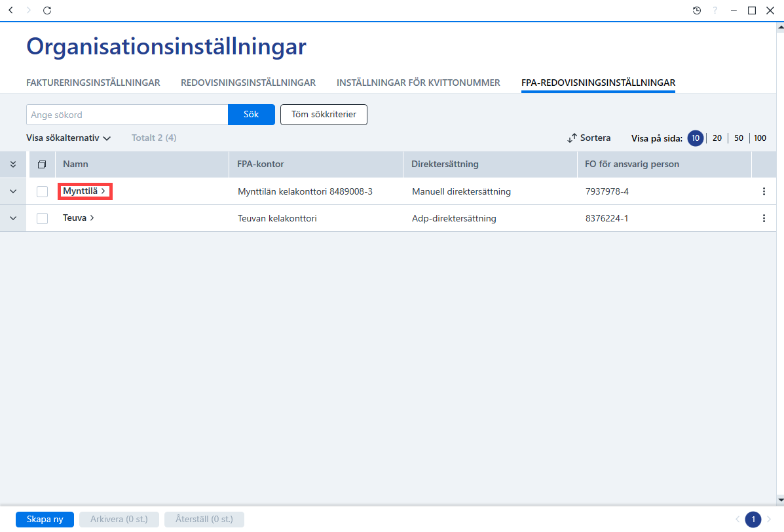Open the history clock icon
Screen dimensions: 784x532
[696, 10]
